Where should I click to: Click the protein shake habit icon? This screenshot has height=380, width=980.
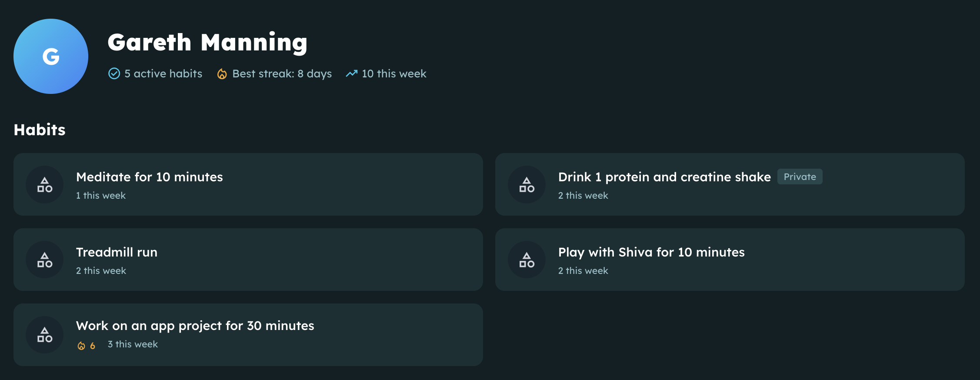click(x=527, y=185)
